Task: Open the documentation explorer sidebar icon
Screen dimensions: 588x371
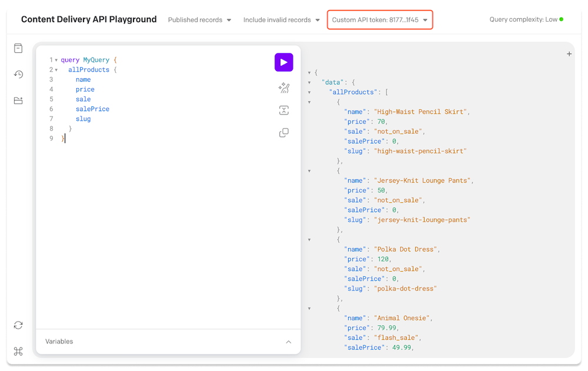Action: 18,49
